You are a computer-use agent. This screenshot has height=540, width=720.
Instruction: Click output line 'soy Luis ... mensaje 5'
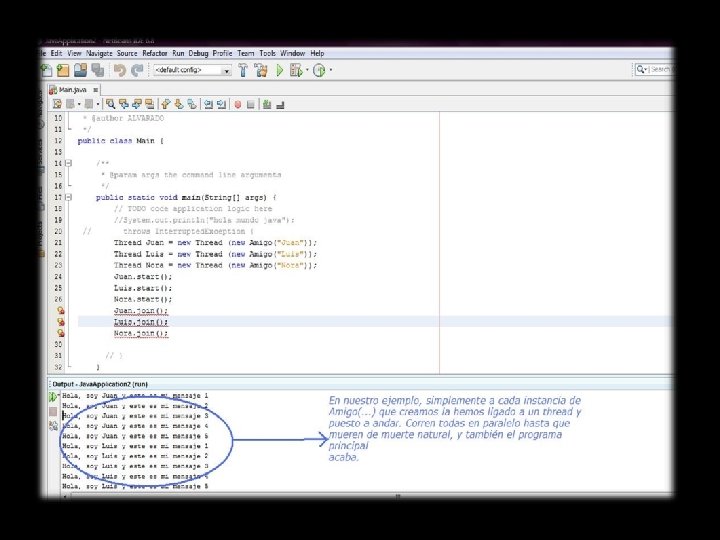135,486
